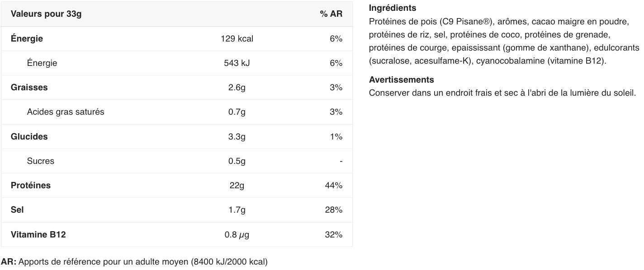644x270 pixels.
Task: Click the Sel row label
Action: pos(17,210)
